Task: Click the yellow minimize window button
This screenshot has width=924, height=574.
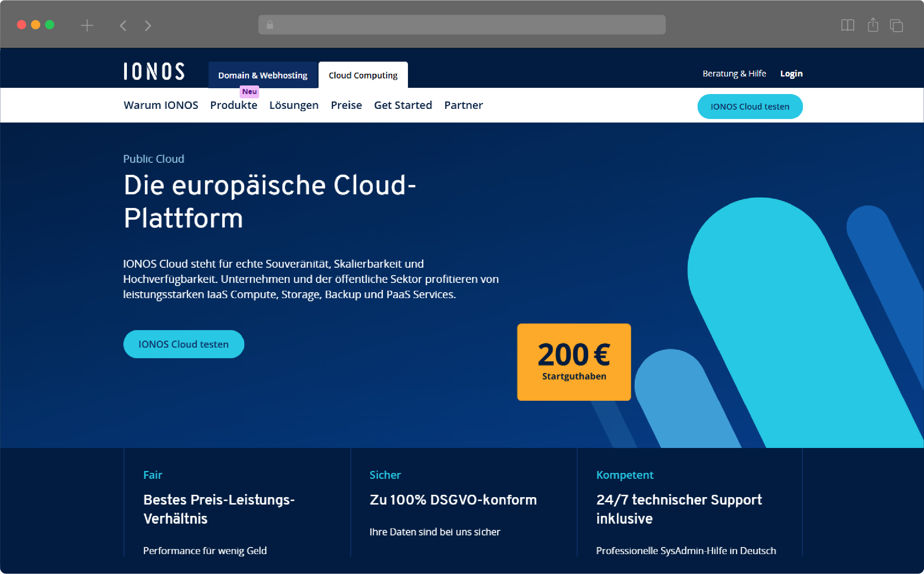Action: [x=36, y=25]
